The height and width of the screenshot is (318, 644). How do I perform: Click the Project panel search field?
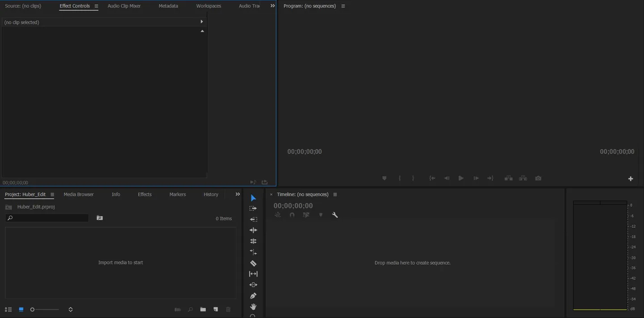tap(47, 218)
